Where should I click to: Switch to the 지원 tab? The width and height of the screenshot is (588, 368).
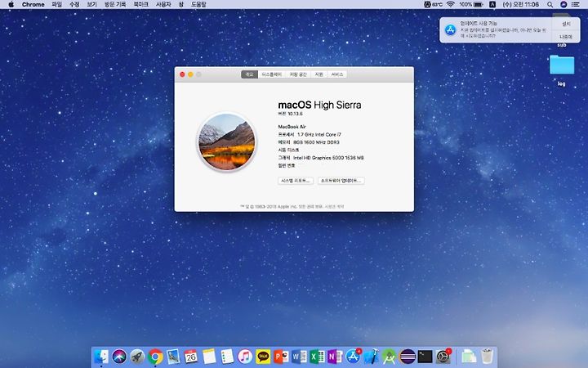pos(318,74)
